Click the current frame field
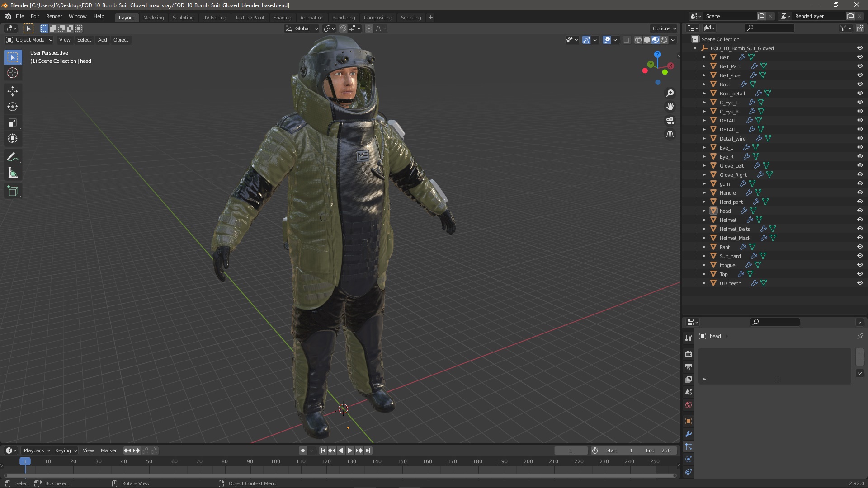 coord(571,450)
